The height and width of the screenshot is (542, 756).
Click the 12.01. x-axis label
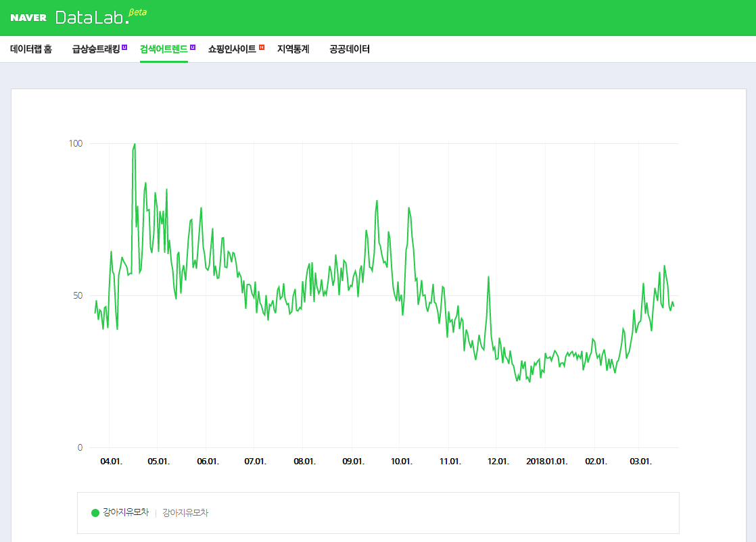pyautogui.click(x=498, y=462)
